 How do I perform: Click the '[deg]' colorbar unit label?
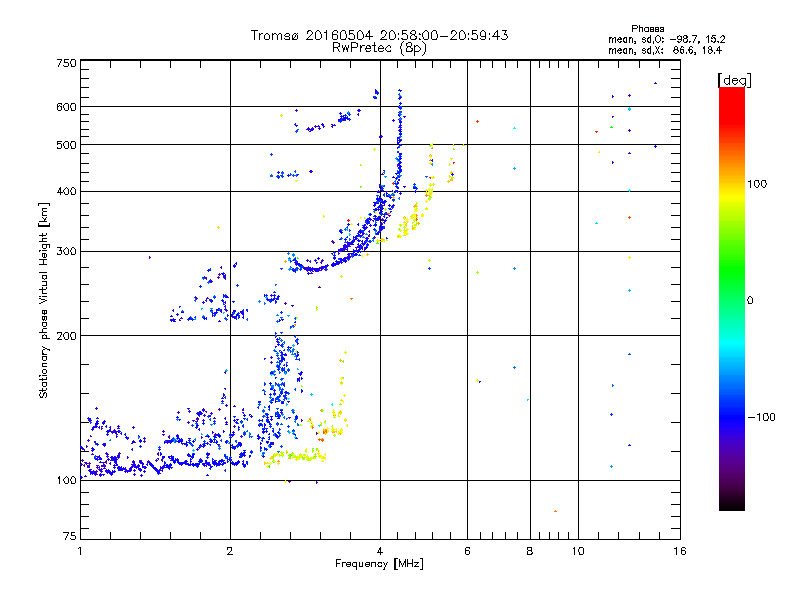[x=734, y=80]
